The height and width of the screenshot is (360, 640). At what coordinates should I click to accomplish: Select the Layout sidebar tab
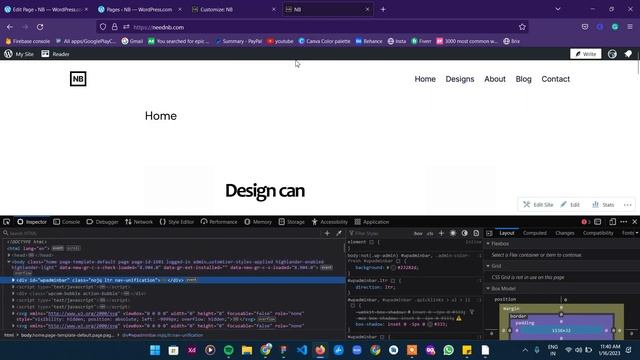click(x=507, y=233)
